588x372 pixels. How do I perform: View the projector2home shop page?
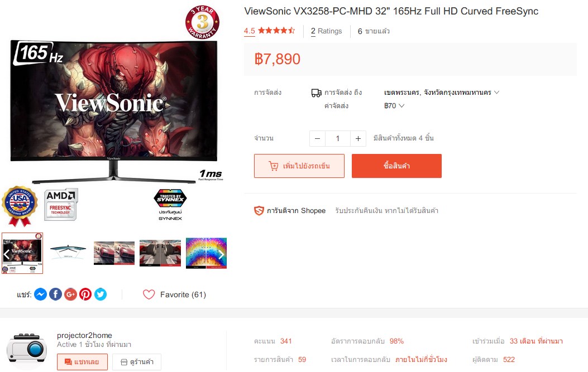(137, 362)
